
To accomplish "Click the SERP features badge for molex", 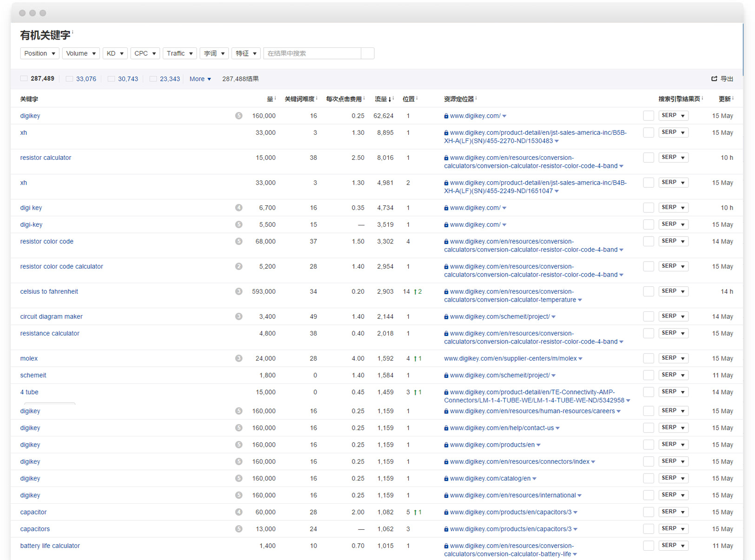I will (238, 358).
